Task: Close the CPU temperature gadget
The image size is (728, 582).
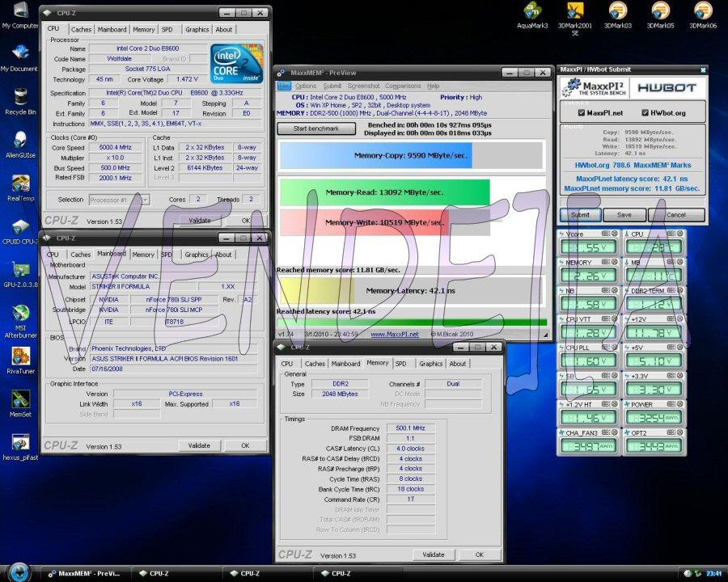Action: pyautogui.click(x=679, y=234)
